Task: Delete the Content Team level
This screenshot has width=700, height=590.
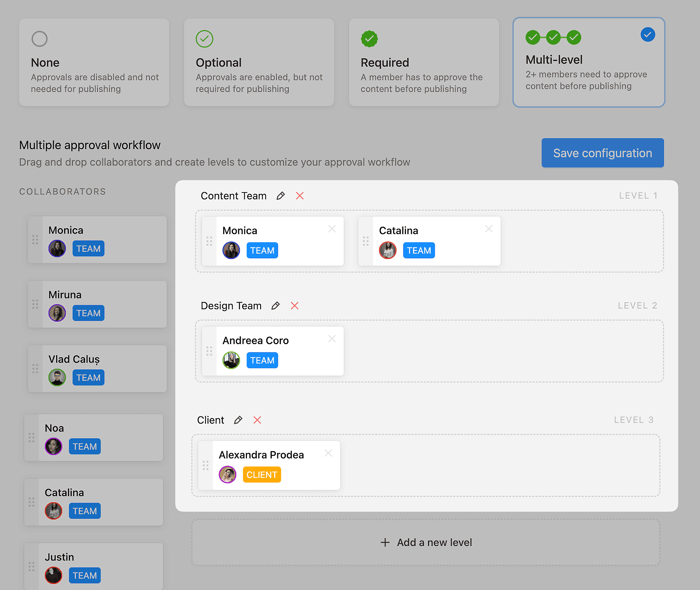Action: [x=299, y=196]
